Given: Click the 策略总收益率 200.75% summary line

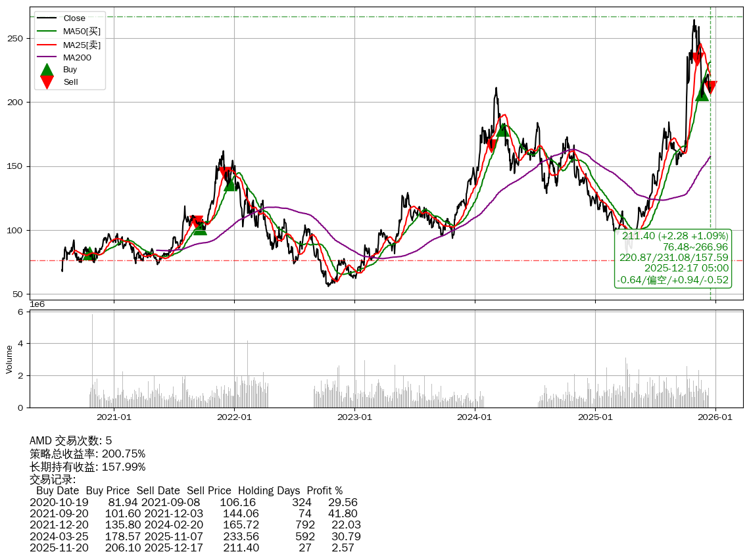Looking at the screenshot, I should (x=87, y=454).
